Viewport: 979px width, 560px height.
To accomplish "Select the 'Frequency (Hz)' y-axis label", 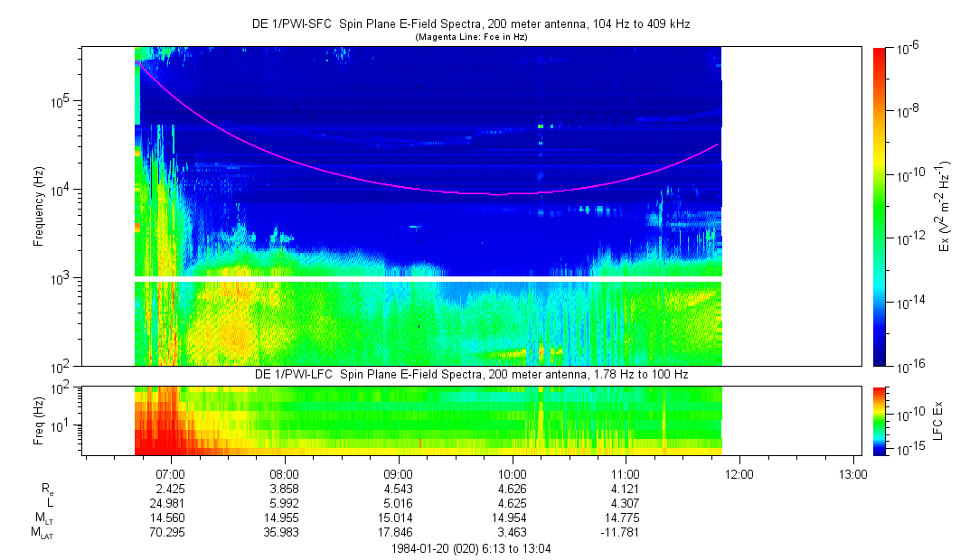I will point(39,207).
